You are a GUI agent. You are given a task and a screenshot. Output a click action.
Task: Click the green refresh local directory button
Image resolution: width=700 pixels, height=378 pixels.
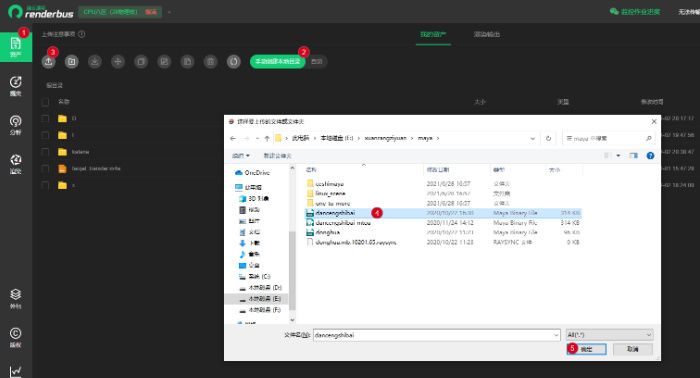coord(278,62)
